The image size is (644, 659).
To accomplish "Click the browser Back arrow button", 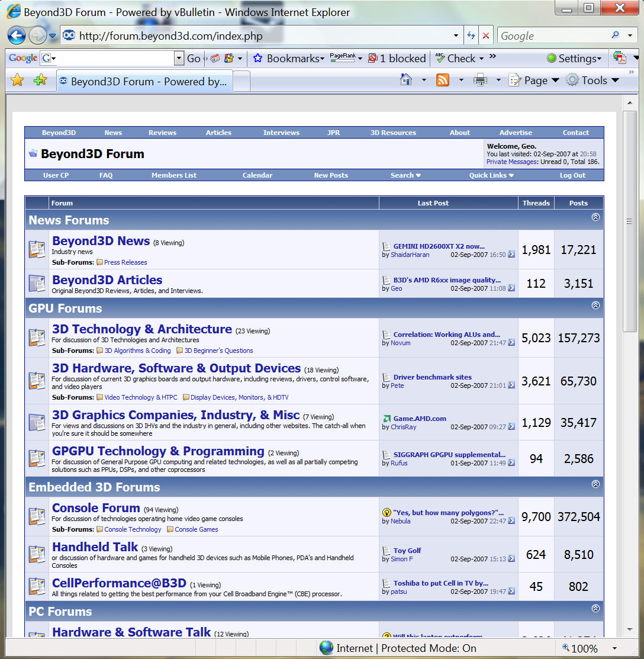I will coord(17,36).
